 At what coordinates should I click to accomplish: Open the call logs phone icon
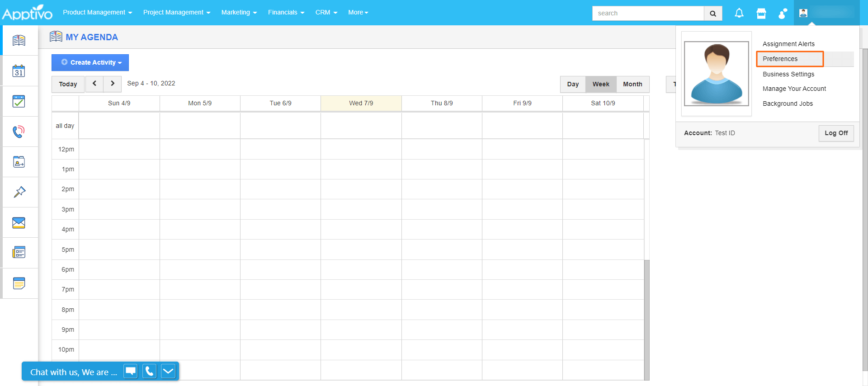click(19, 132)
